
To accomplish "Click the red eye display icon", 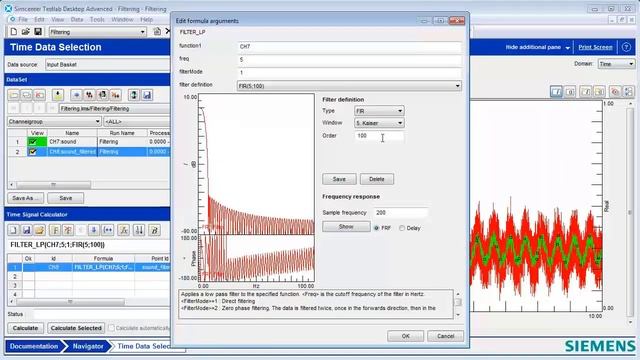I will click(615, 92).
